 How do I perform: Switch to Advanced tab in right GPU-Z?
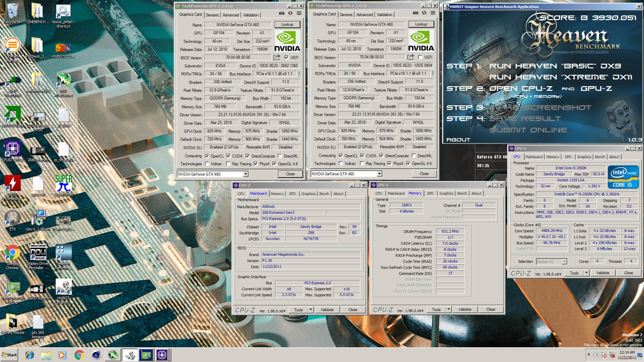(365, 15)
